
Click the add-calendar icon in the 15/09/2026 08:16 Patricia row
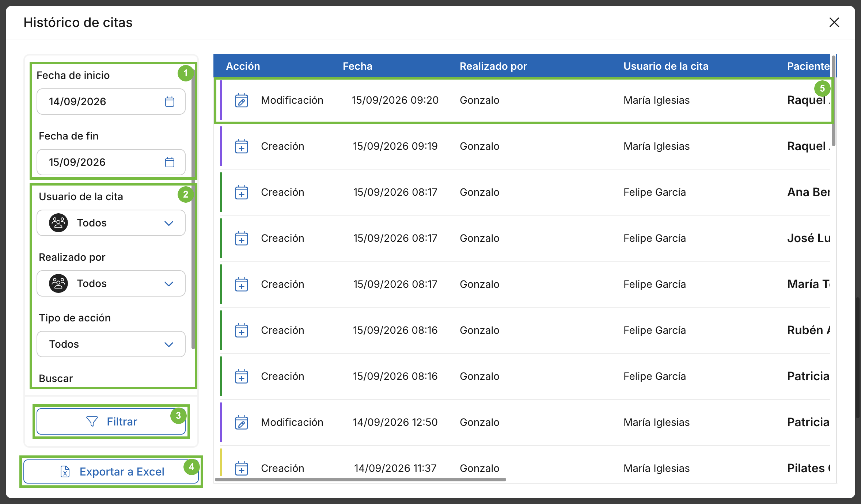(242, 377)
